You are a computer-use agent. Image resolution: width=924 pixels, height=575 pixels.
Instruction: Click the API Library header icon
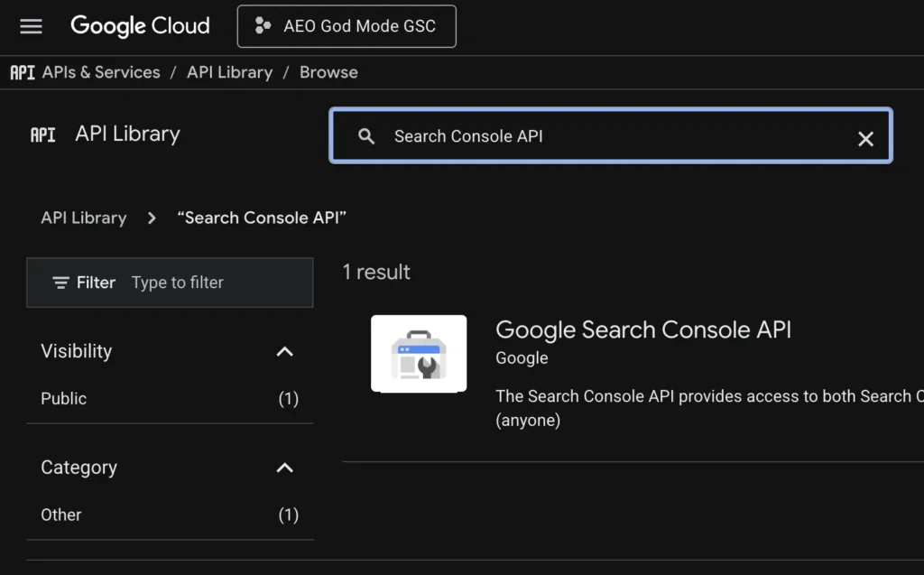(42, 134)
